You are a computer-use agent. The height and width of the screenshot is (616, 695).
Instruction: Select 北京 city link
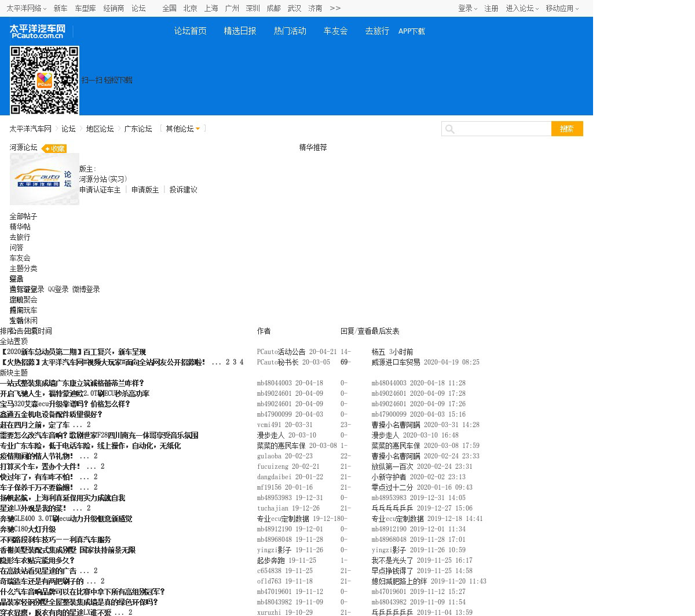(x=190, y=8)
